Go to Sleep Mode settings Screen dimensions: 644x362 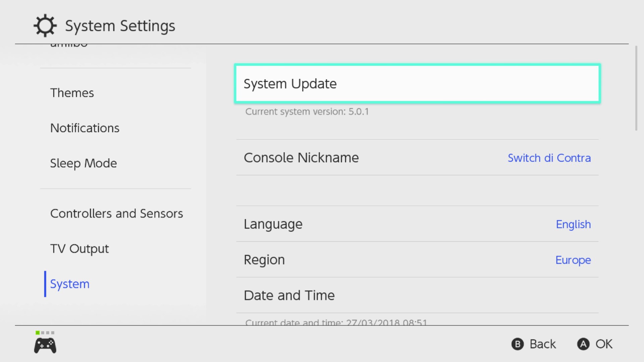click(84, 163)
